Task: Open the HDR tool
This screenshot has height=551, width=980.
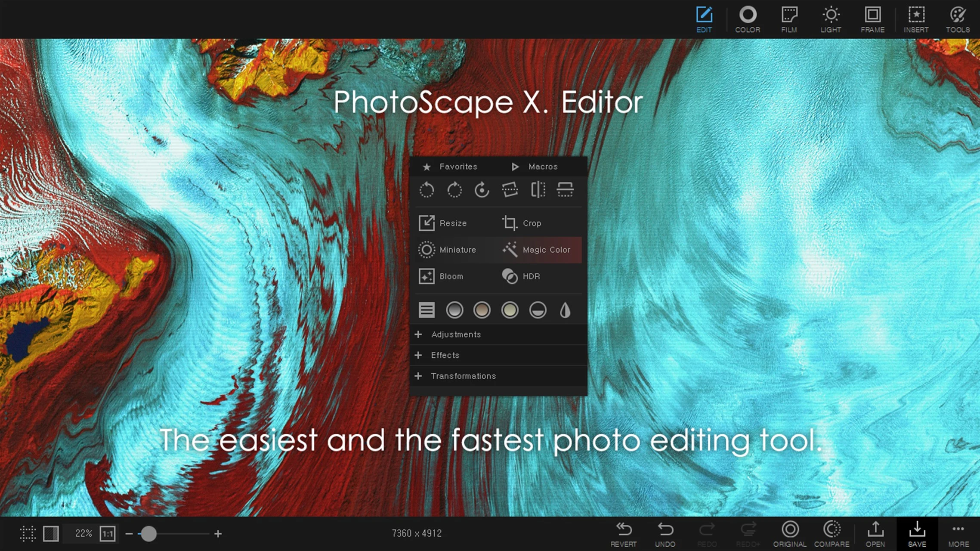Action: [x=531, y=276]
